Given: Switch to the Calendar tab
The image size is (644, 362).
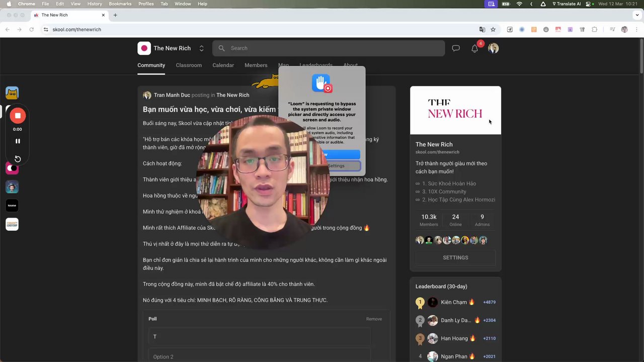Looking at the screenshot, I should (223, 65).
